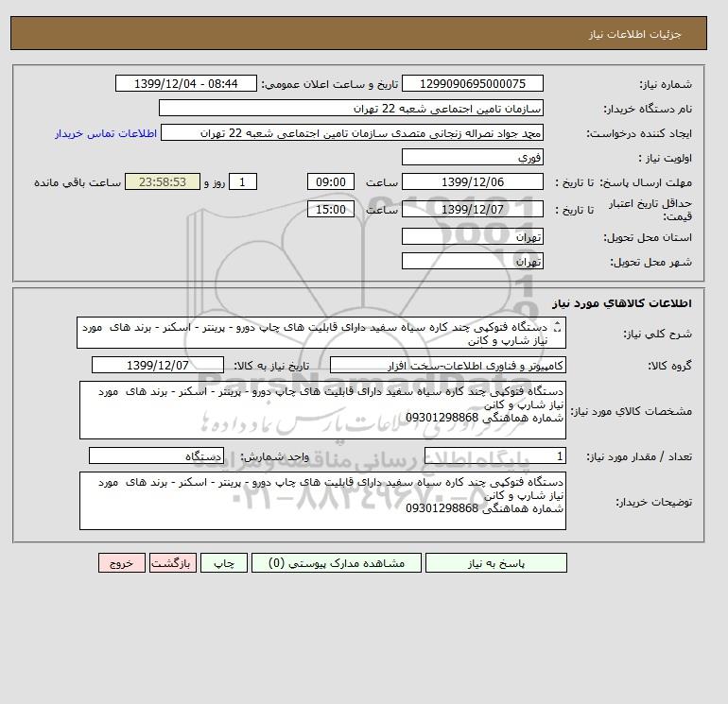This screenshot has height=704, width=728.
Task: Click the 'حداقل تاریخ اعتبار قیمت:' label
Action: click(x=650, y=210)
